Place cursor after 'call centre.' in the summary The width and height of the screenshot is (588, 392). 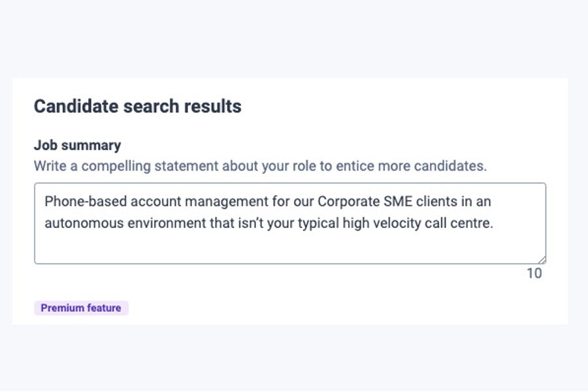pyautogui.click(x=495, y=223)
